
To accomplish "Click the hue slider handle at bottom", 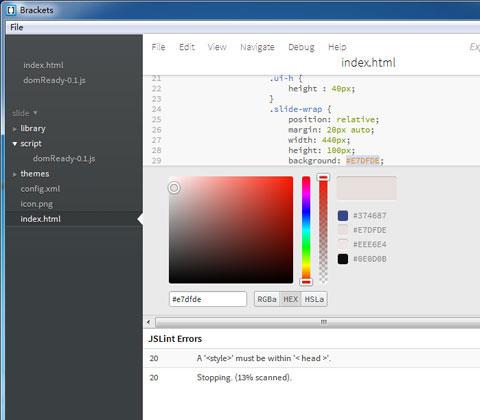I will (x=306, y=282).
